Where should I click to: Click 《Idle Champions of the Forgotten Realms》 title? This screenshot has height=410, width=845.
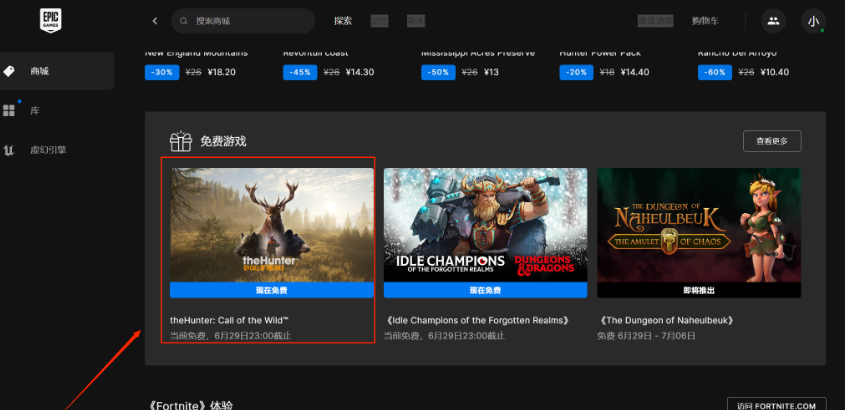click(477, 320)
